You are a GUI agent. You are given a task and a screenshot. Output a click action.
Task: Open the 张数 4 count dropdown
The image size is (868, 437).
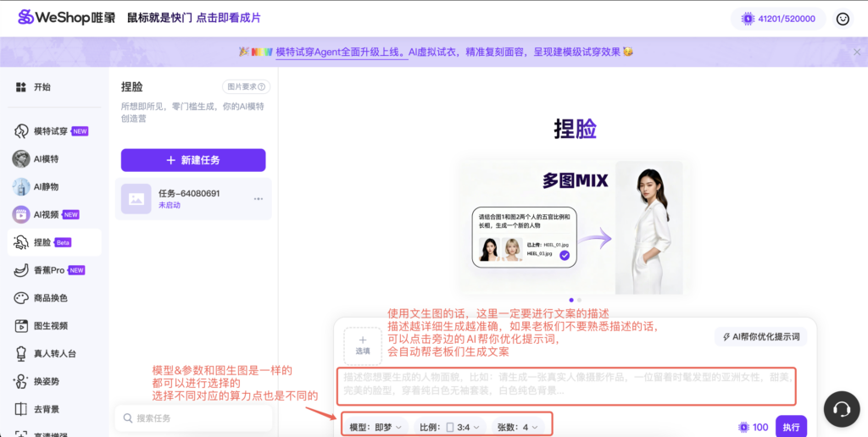click(x=516, y=428)
